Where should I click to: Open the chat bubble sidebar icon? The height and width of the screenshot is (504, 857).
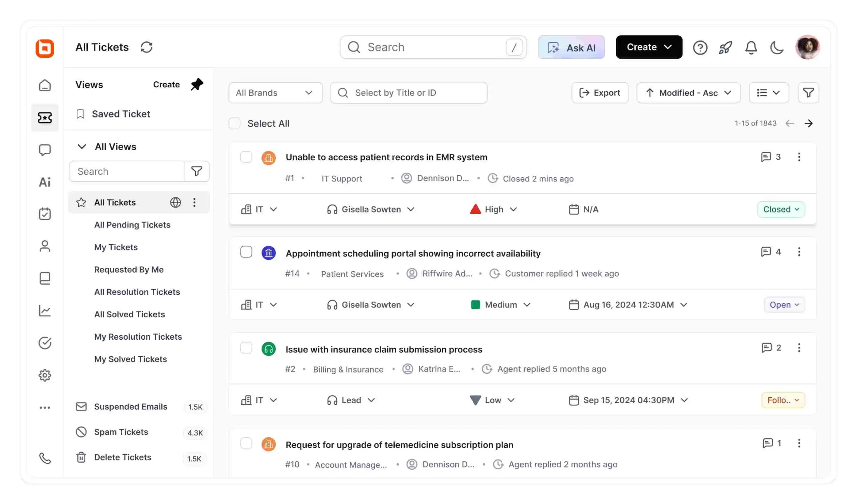[45, 150]
